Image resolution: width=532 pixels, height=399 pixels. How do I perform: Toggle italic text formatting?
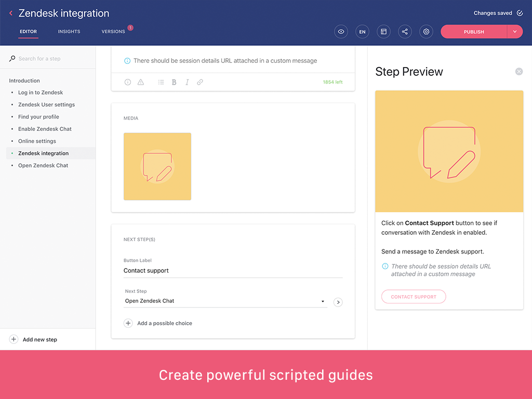pyautogui.click(x=187, y=82)
